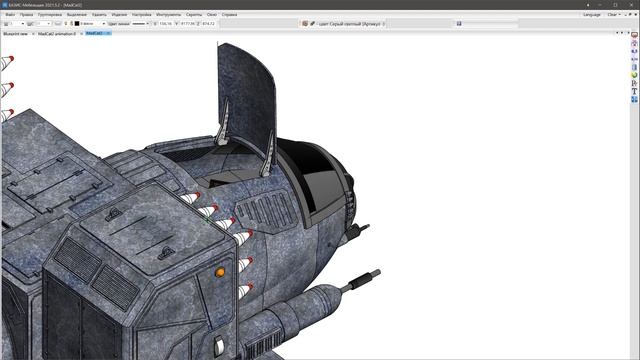Expand the dropdown next to the black swatch
This screenshot has width=640, height=360.
coord(103,24)
